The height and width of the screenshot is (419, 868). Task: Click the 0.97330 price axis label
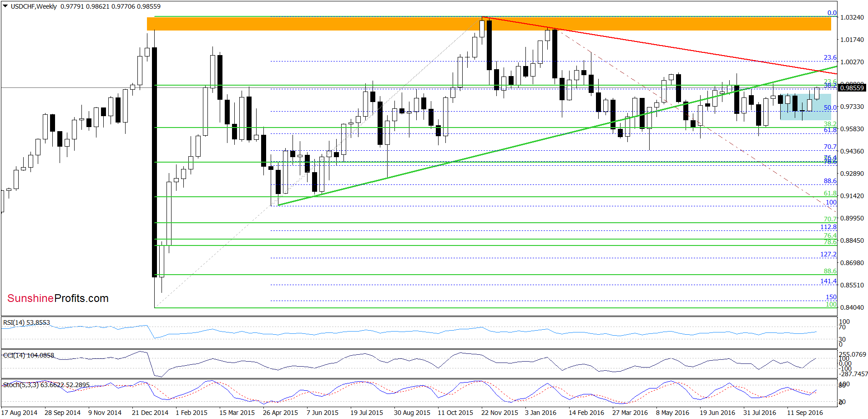point(852,107)
